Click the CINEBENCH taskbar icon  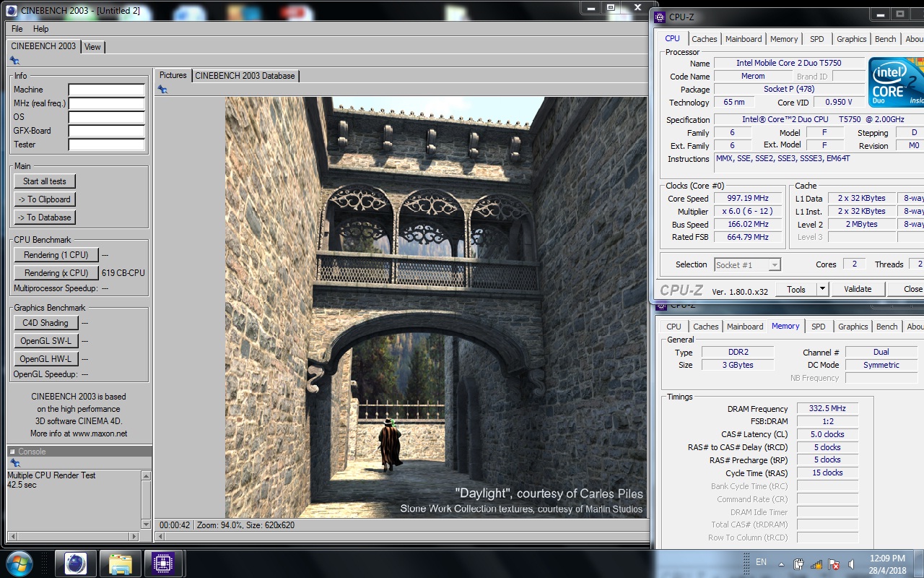click(x=76, y=564)
